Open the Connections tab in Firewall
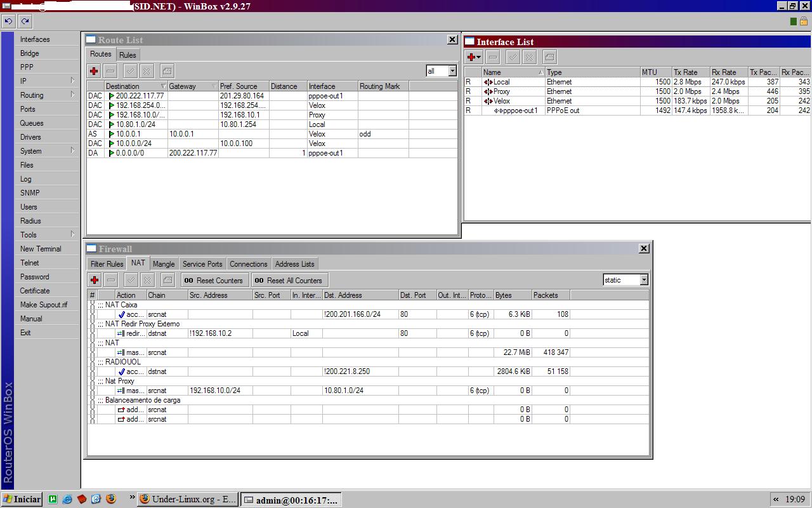 pyautogui.click(x=249, y=264)
